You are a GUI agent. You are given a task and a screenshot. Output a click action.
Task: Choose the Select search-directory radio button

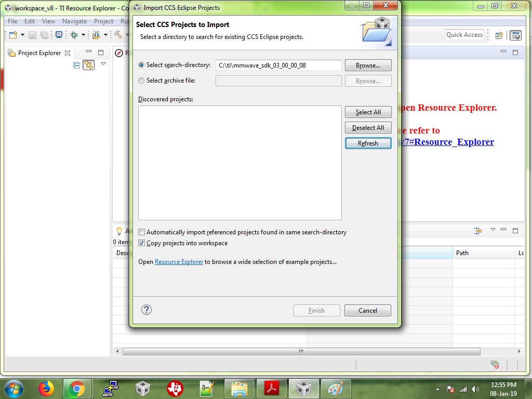click(x=141, y=65)
